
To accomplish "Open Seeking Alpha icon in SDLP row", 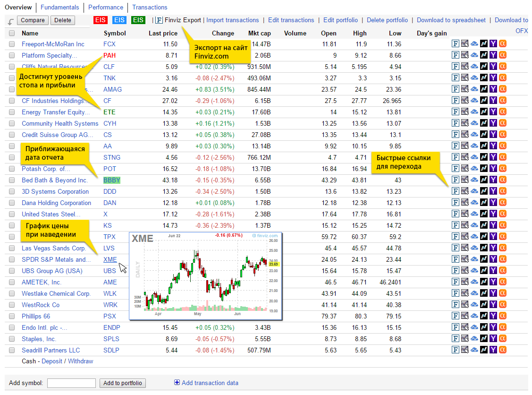I will click(503, 350).
